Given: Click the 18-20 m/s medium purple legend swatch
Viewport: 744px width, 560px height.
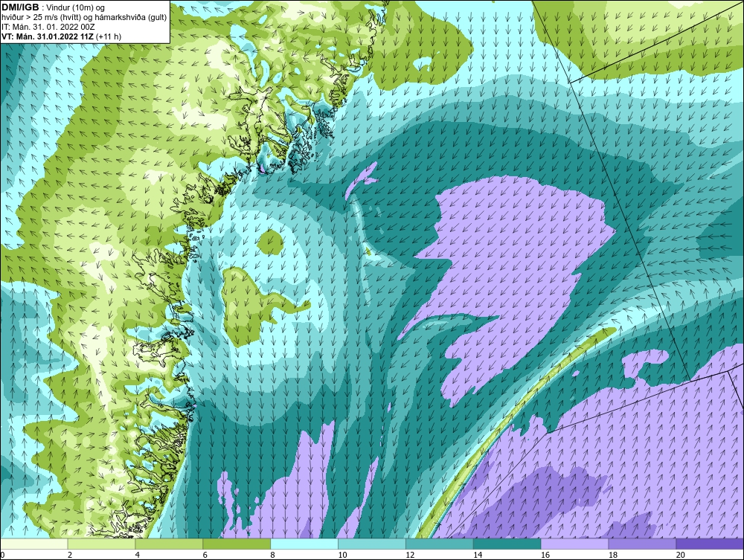Looking at the screenshot, I should (x=643, y=544).
